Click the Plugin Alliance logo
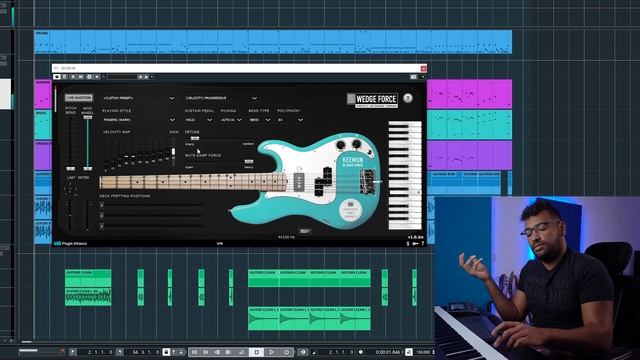640x360 pixels. (x=71, y=244)
